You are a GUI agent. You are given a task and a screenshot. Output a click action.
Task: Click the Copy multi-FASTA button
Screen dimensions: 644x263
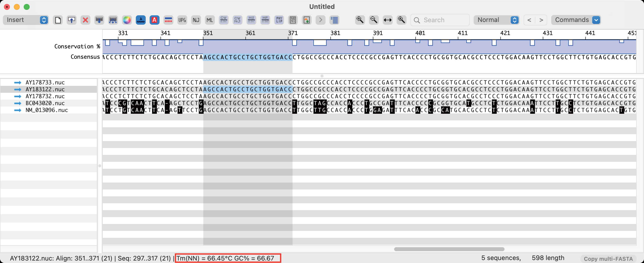[608, 259]
